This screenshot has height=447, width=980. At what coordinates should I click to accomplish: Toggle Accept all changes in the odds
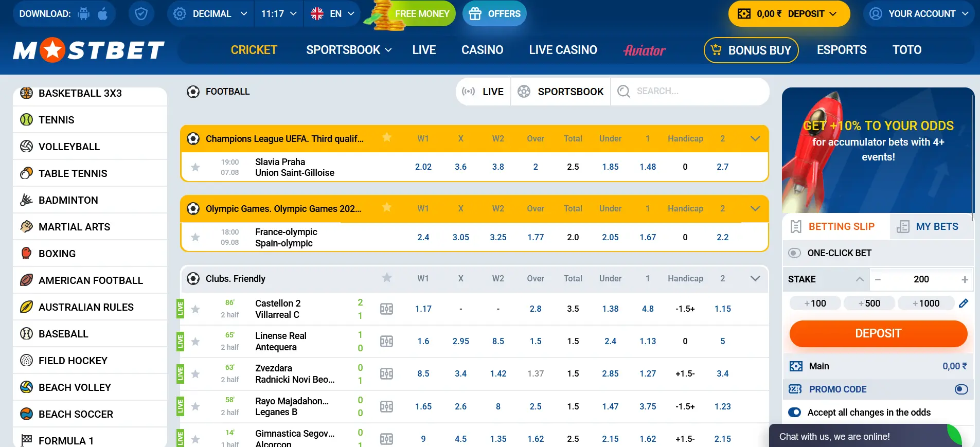click(x=795, y=413)
